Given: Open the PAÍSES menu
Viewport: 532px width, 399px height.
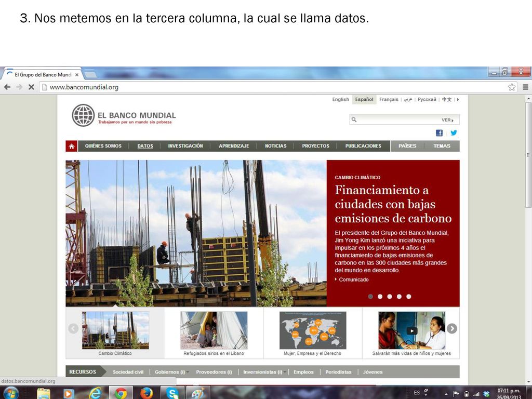Looking at the screenshot, I should pos(407,146).
